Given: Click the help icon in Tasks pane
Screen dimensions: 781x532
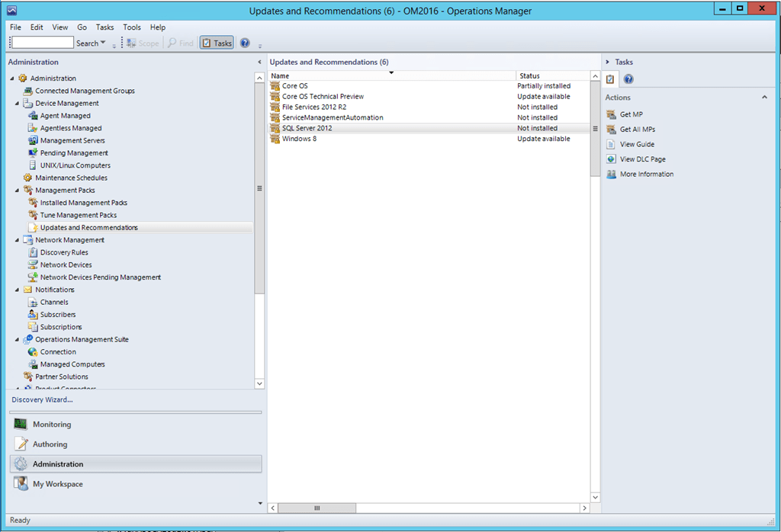Looking at the screenshot, I should 628,79.
